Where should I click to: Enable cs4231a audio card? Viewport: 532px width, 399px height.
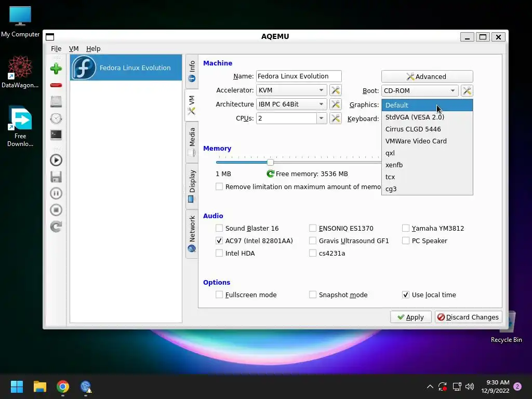(x=313, y=253)
